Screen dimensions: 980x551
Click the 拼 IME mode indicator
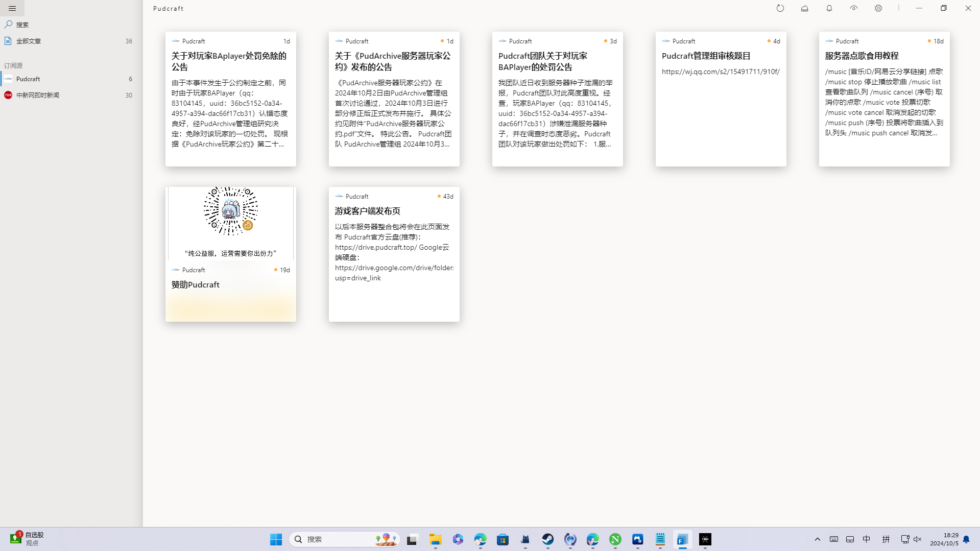(x=886, y=539)
